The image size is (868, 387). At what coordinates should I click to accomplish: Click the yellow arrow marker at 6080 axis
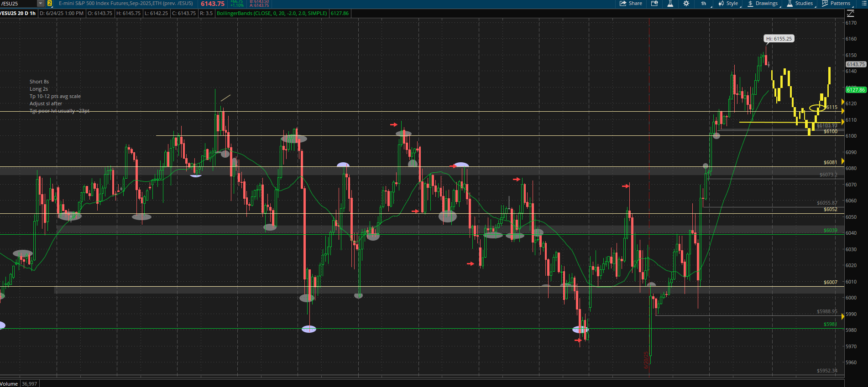(x=843, y=161)
